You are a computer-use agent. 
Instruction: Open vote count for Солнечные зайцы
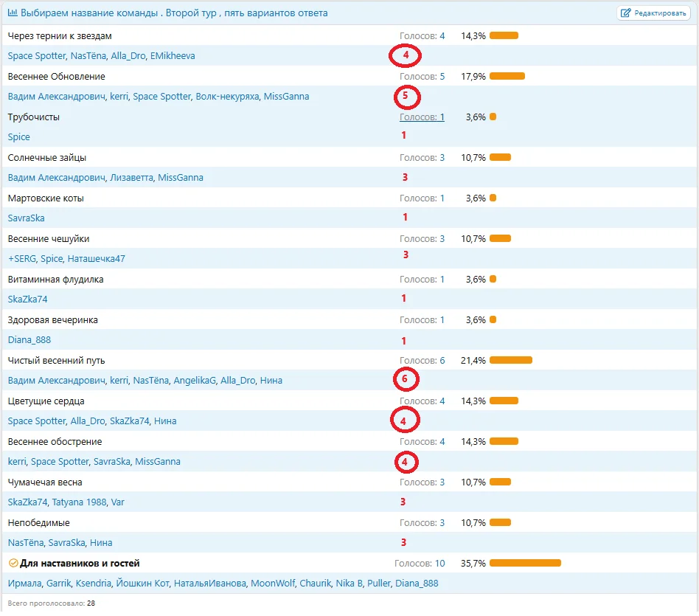point(422,157)
